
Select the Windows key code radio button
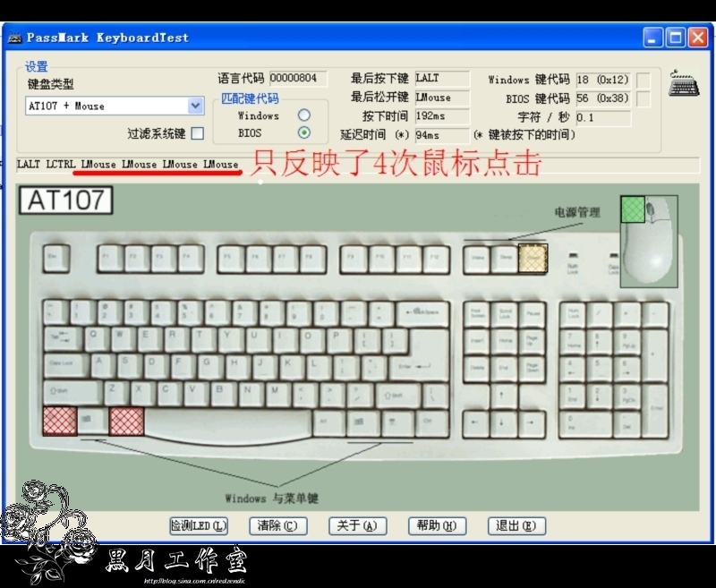click(x=303, y=115)
